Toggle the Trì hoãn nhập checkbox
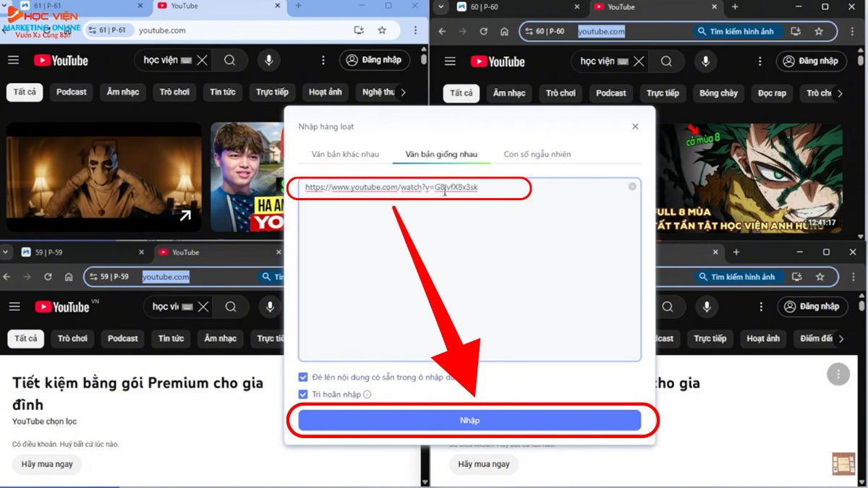 (303, 394)
